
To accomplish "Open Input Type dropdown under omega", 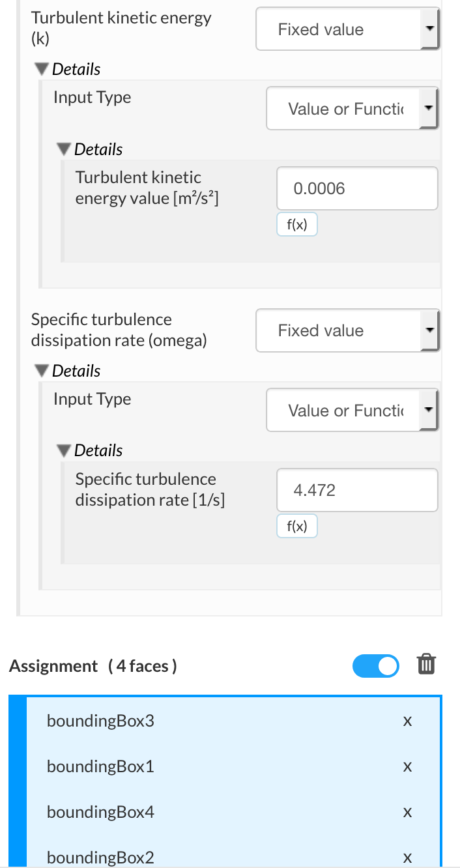I will click(352, 411).
